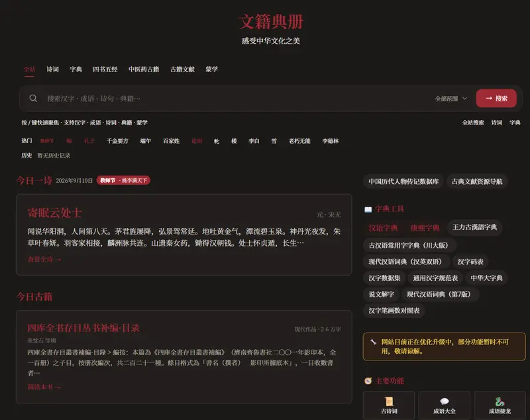Open the book 四库全书存目丛书补编·目录
Screen dimensions: 530x420
[83, 328]
